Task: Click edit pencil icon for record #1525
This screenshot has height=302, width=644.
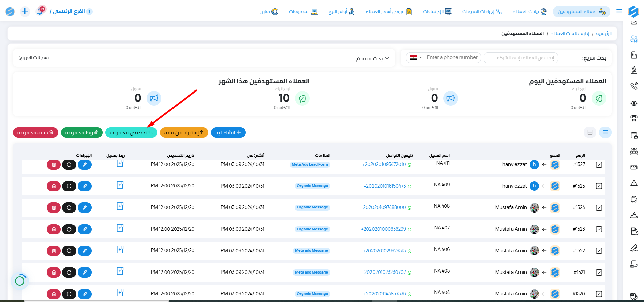Action: click(x=85, y=186)
